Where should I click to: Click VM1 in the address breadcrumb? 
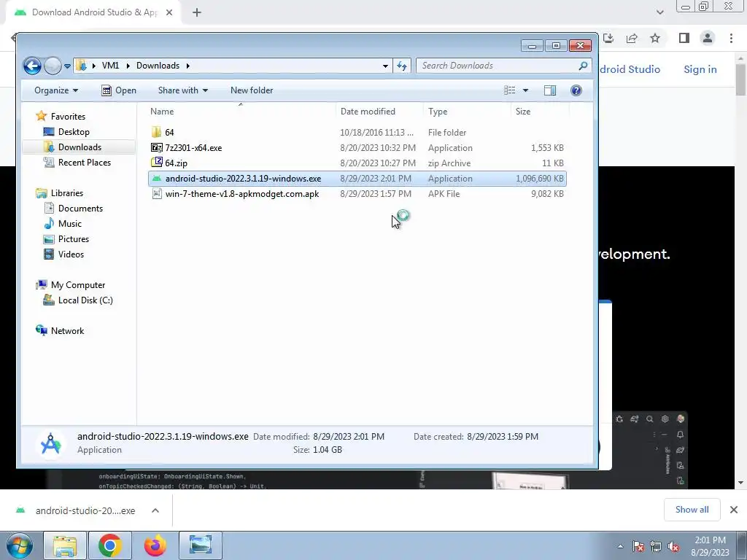(110, 66)
